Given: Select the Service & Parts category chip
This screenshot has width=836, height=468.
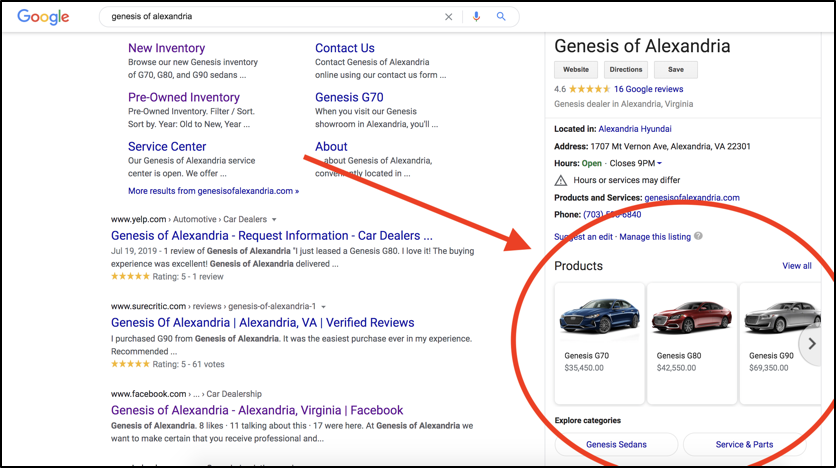Looking at the screenshot, I should 744,445.
